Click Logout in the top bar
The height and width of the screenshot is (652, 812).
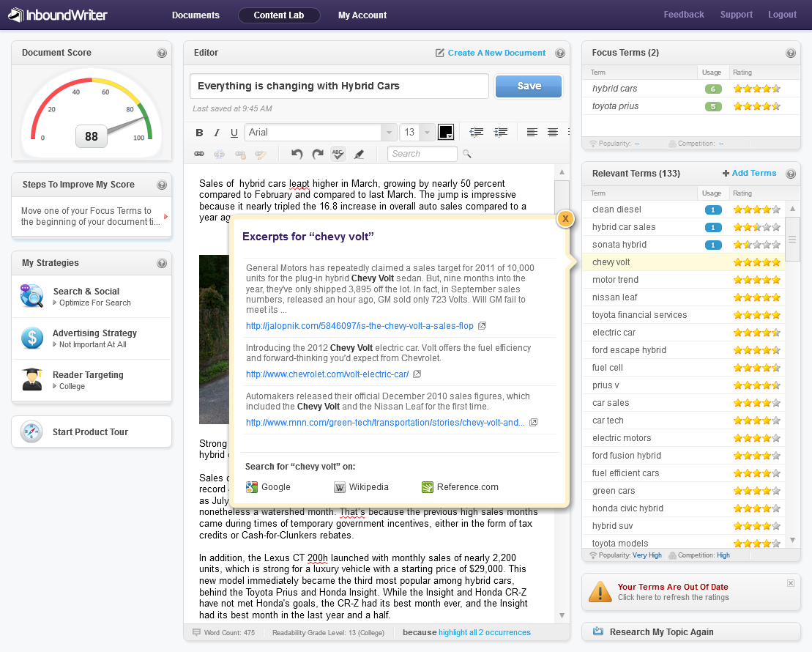tap(782, 15)
